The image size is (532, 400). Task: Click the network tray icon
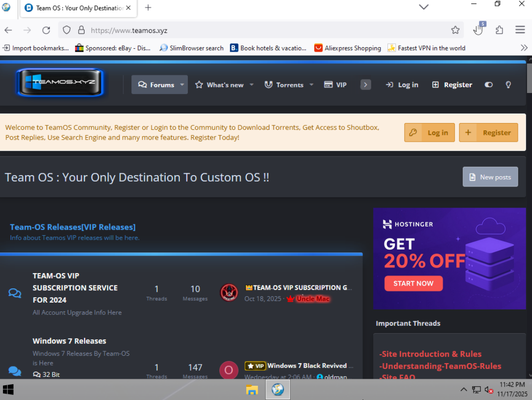click(x=476, y=390)
